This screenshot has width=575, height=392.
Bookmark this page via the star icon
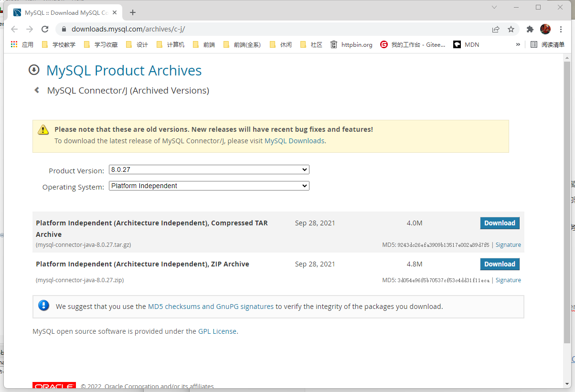511,29
